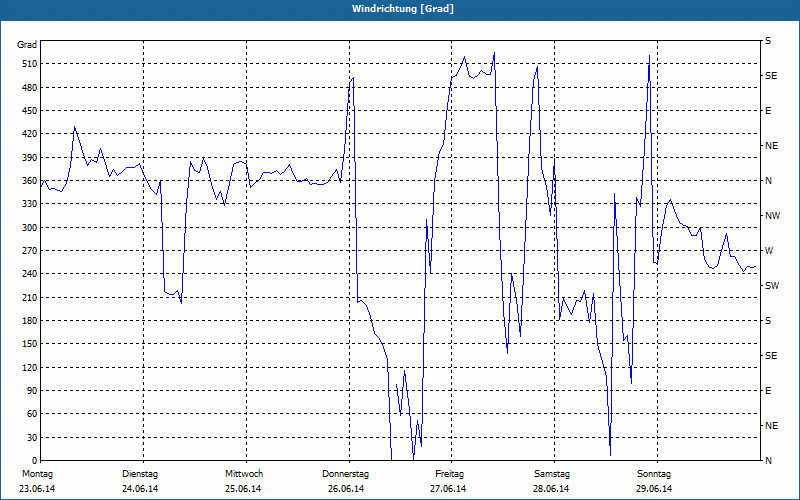
Task: Click the 'Mittwoch' day label
Action: pos(244,474)
